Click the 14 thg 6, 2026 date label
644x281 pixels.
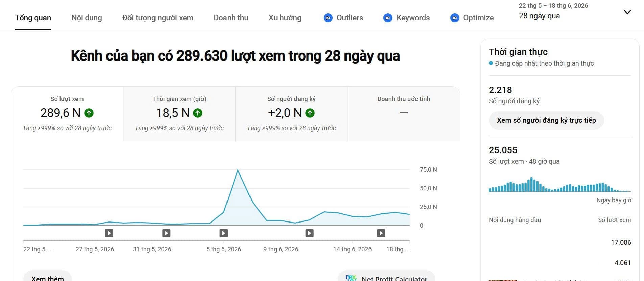[352, 249]
